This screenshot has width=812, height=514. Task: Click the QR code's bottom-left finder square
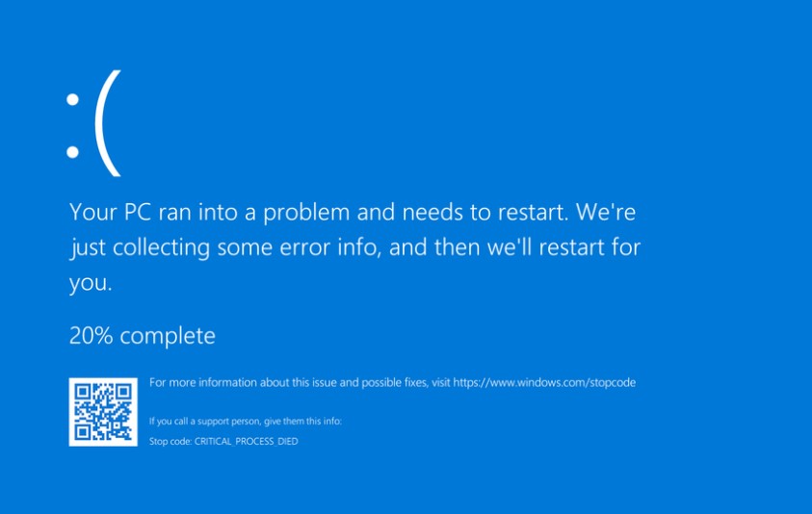point(84,431)
